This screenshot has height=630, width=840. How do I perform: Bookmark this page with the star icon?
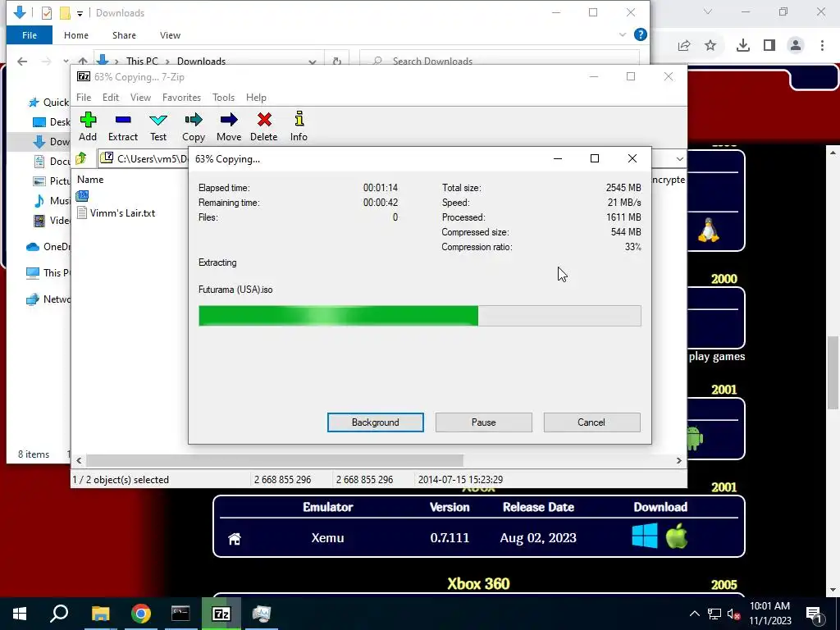tap(710, 46)
